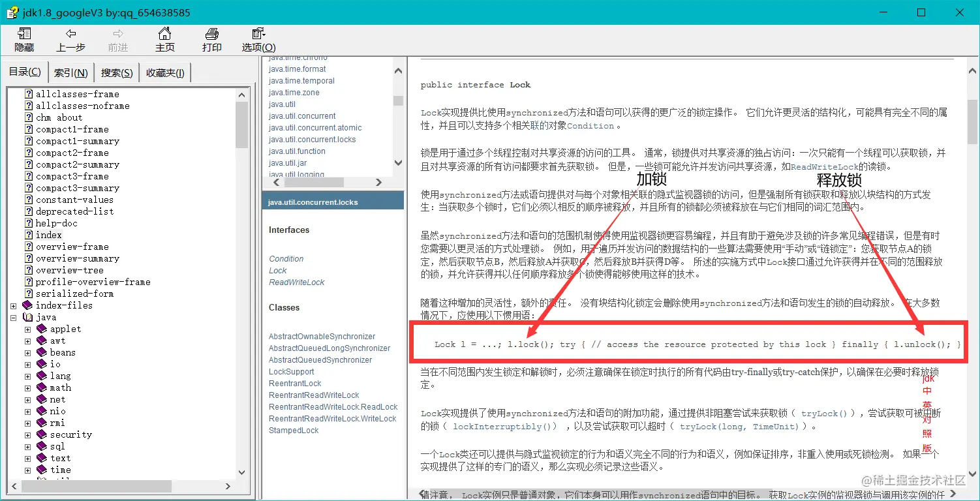Screen dimensions: 980x501
Task: Expand the text tree node
Action: (27, 458)
